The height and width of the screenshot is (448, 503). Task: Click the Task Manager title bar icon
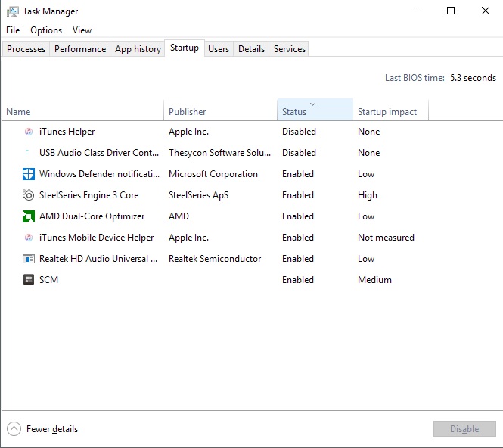pos(13,11)
